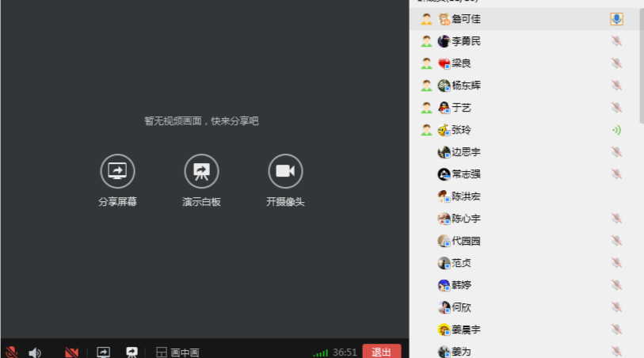Click the small share screen icon in bottom toolbar
The image size is (644, 358).
[103, 352]
